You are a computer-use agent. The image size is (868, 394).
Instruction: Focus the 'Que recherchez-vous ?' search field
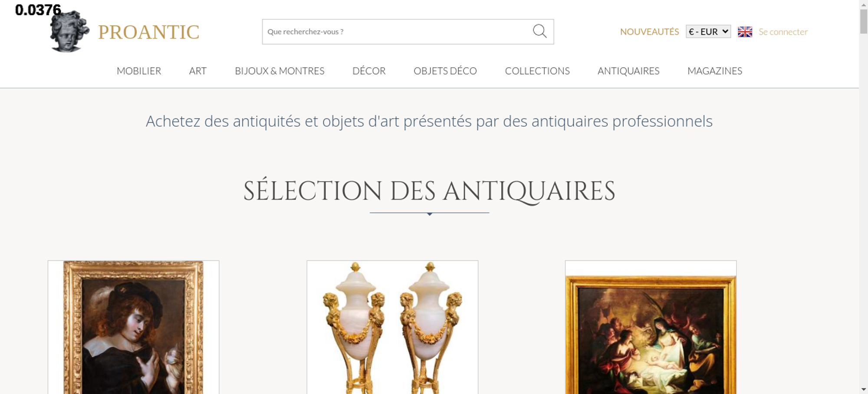[x=396, y=32]
